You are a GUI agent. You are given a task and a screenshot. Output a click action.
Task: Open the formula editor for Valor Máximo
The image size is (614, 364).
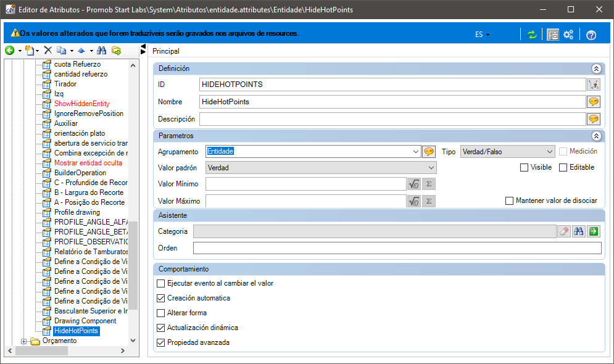414,201
